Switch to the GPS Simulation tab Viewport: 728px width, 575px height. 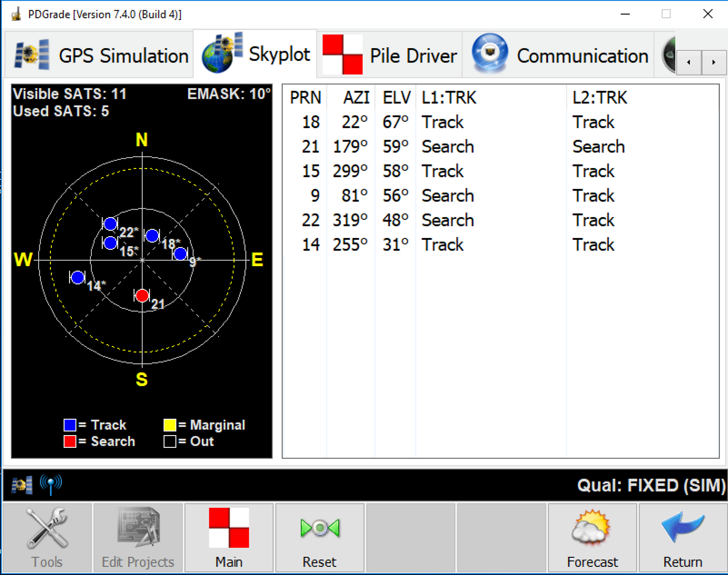[x=99, y=55]
